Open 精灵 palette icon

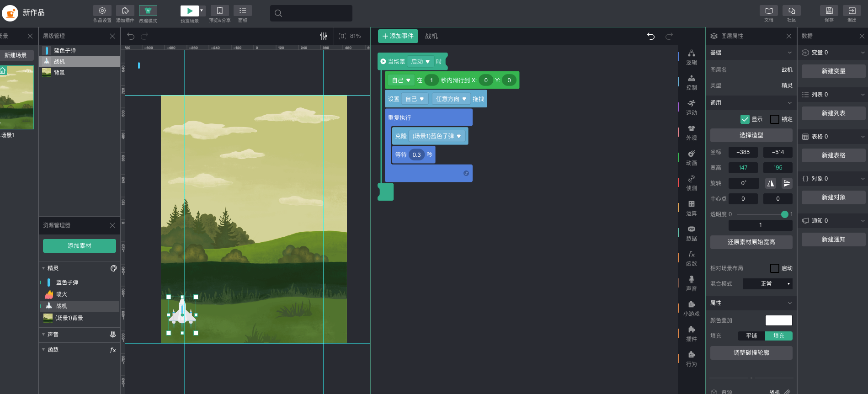[x=113, y=268]
